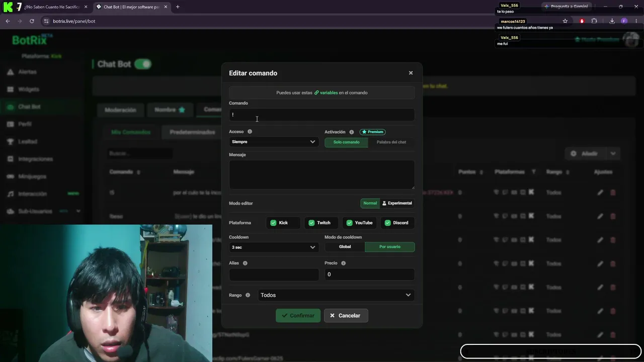Open the Chrome three-dot menu
The width and height of the screenshot is (644, 362).
tap(636, 21)
